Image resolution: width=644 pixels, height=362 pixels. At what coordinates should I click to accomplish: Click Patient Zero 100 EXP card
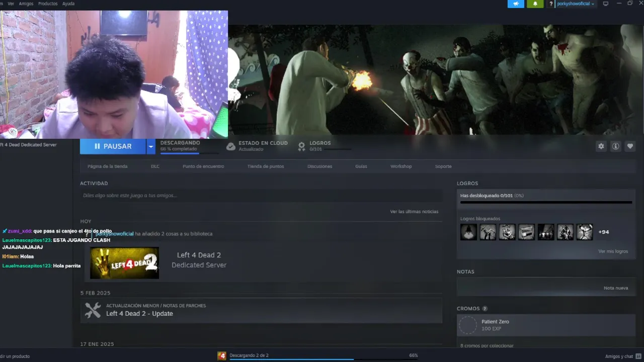coord(546,325)
